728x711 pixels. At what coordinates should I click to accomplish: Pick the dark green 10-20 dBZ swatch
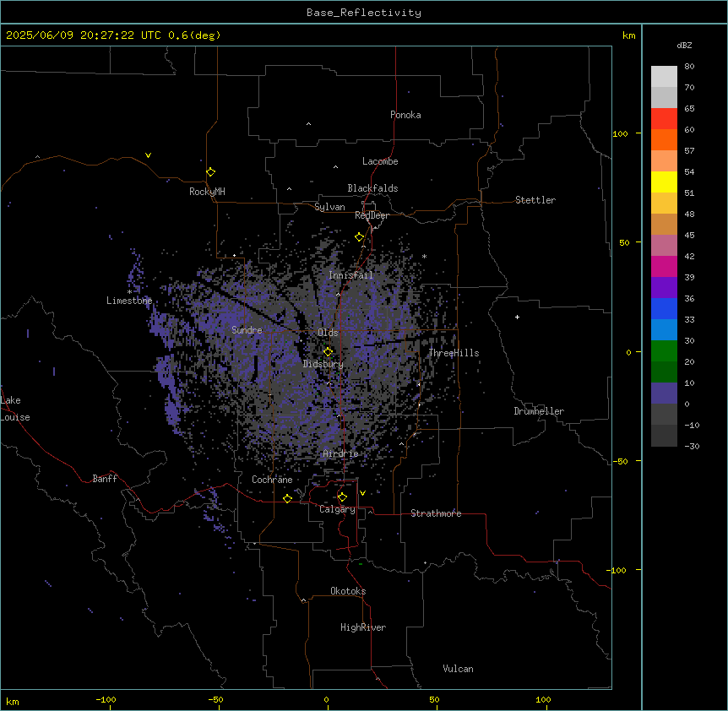click(x=664, y=372)
